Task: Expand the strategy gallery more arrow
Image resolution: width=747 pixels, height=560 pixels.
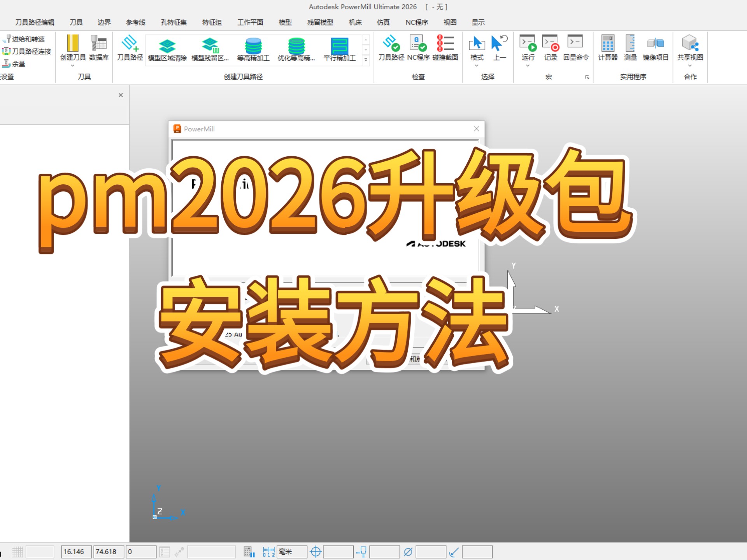Action: click(x=366, y=59)
